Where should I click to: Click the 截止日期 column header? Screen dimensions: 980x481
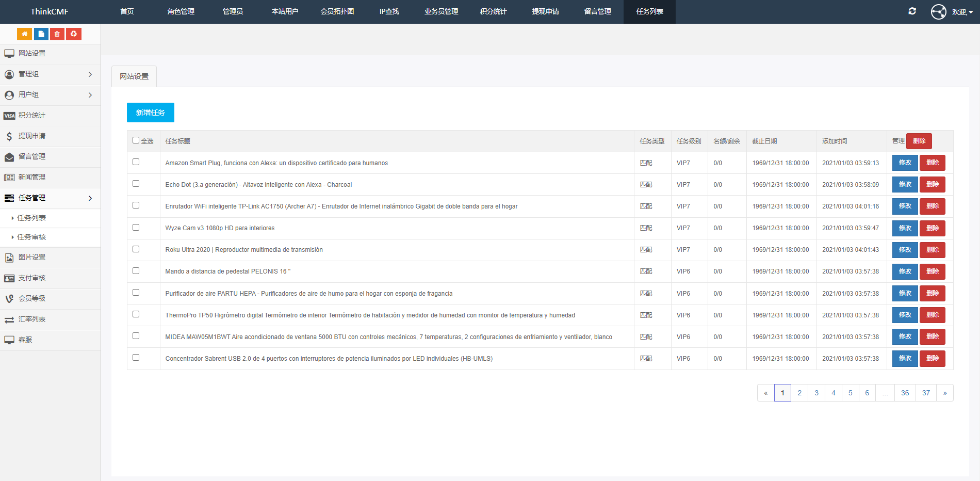click(764, 141)
